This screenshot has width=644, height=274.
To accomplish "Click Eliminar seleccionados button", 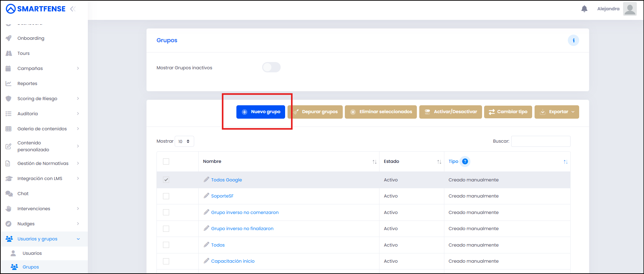I will tap(381, 112).
